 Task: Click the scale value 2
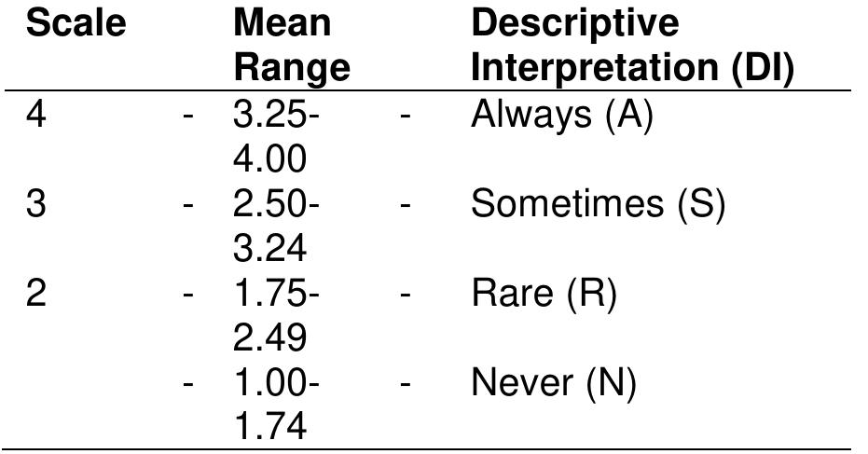35,294
